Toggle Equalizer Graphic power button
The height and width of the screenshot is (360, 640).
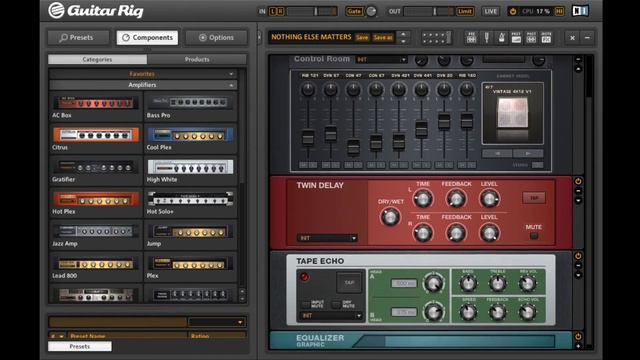pos(578,337)
